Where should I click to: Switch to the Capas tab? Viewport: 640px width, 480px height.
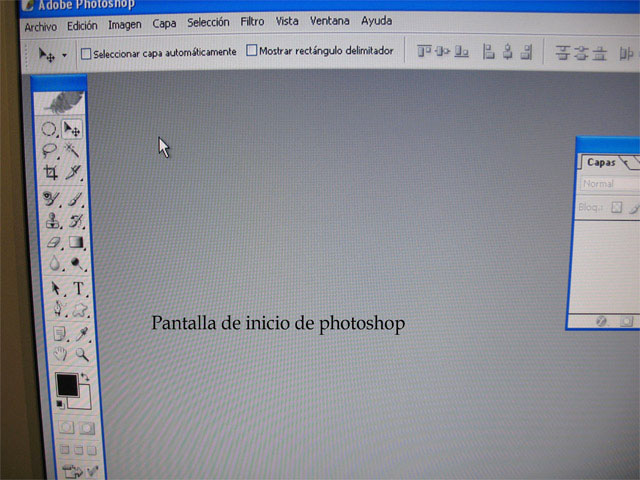point(601,161)
